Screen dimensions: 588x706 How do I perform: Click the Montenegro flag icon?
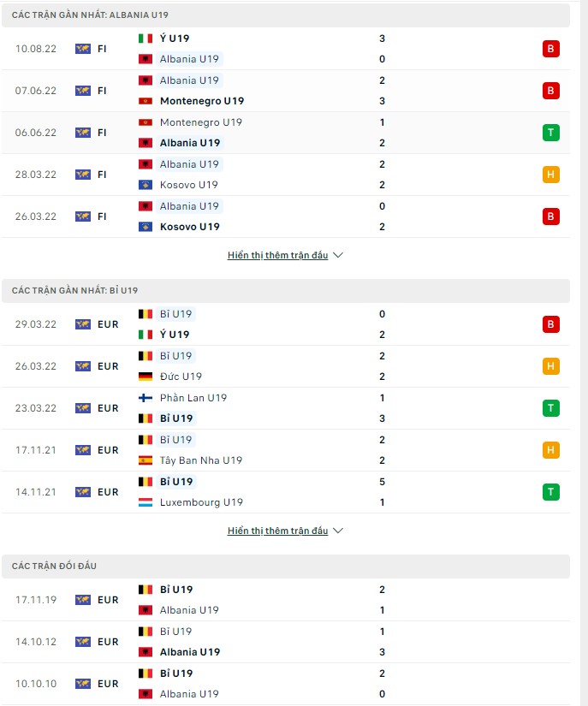[145, 101]
